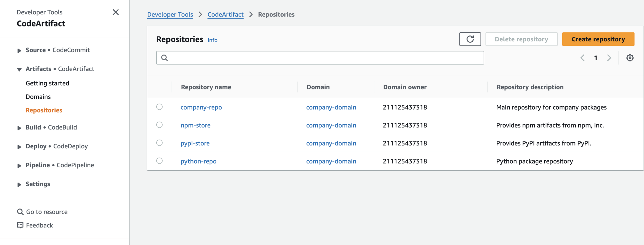Open pypi-store repository link
Image resolution: width=644 pixels, height=245 pixels.
click(195, 143)
